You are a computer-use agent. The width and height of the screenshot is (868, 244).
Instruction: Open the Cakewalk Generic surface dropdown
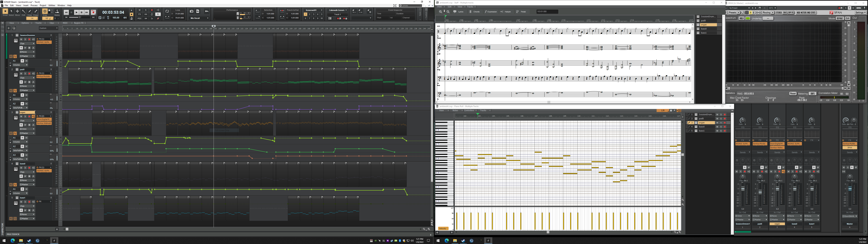338,10
